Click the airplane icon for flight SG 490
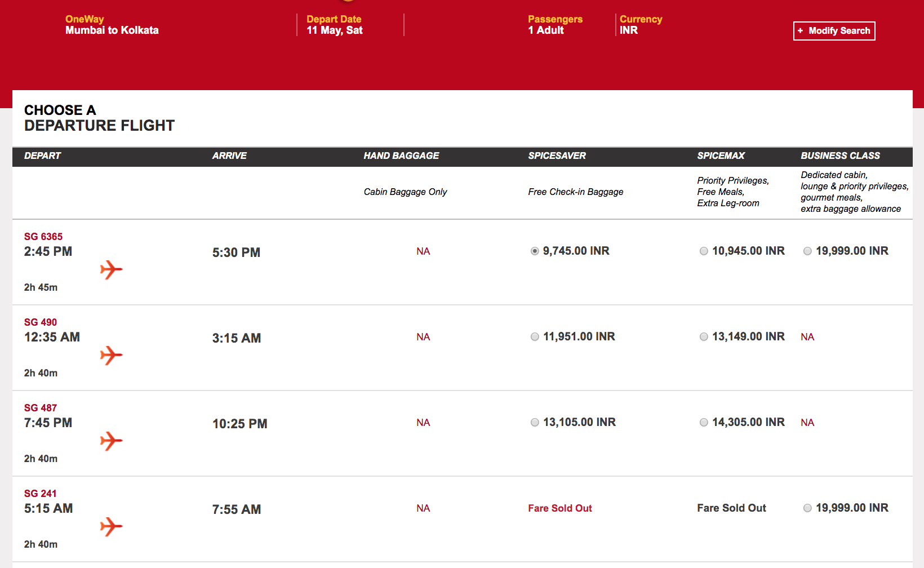Image resolution: width=924 pixels, height=568 pixels. pos(111,356)
